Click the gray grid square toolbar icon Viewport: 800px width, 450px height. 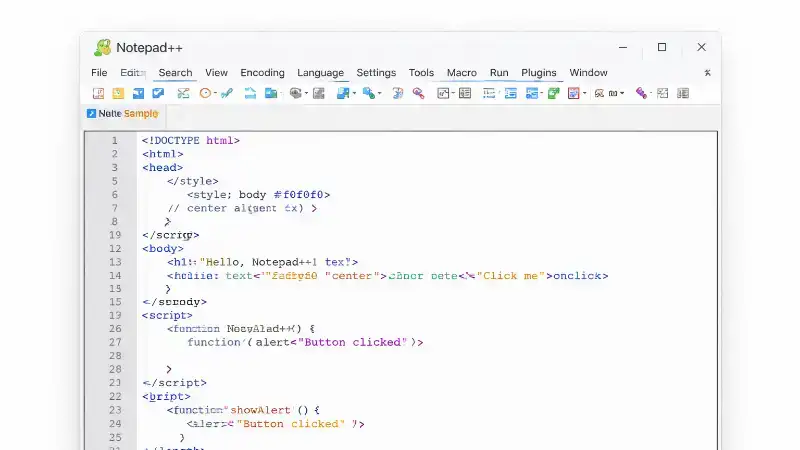pos(319,93)
